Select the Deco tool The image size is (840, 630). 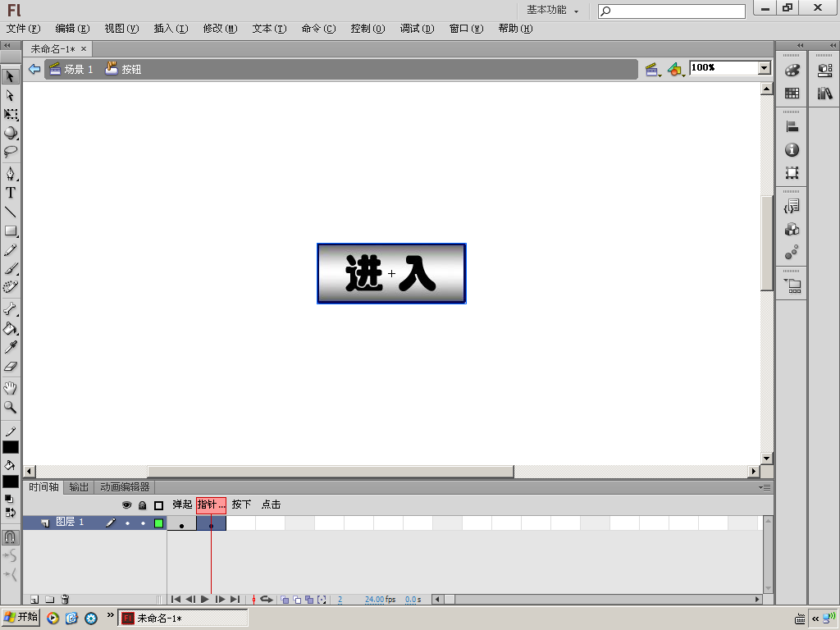coord(10,287)
